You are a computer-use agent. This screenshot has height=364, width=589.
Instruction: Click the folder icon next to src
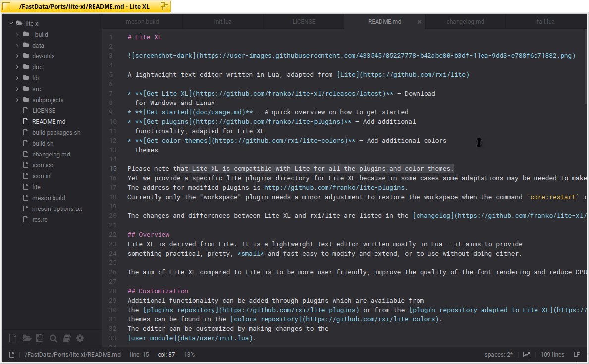pos(26,89)
